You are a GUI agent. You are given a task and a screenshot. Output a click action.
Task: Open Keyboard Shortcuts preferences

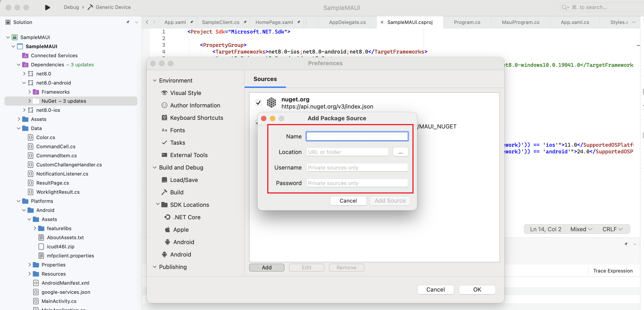(197, 118)
